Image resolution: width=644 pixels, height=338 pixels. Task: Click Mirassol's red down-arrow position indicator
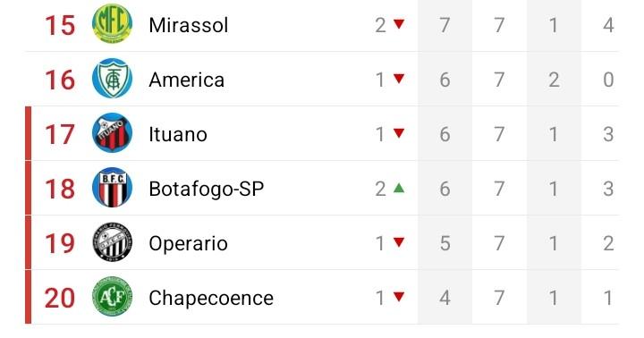[399, 24]
